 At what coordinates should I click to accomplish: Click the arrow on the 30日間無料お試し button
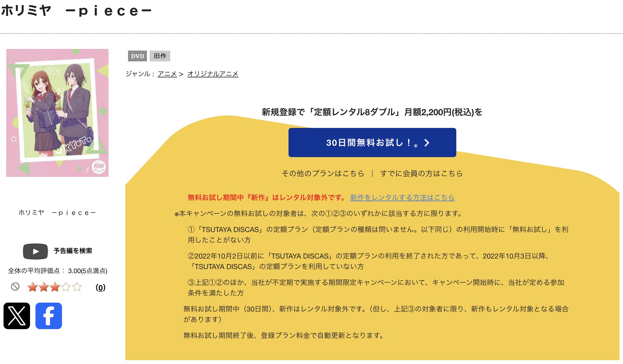427,143
